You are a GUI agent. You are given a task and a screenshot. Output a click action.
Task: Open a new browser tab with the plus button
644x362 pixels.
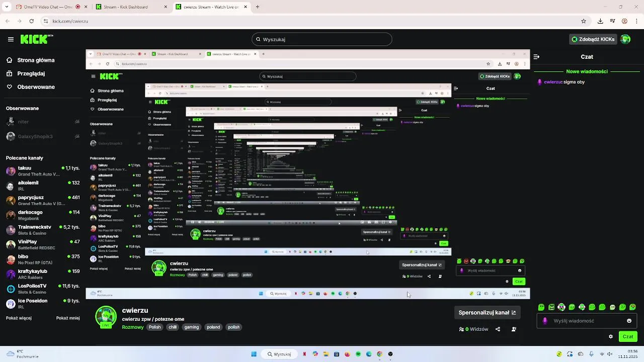[x=258, y=7]
